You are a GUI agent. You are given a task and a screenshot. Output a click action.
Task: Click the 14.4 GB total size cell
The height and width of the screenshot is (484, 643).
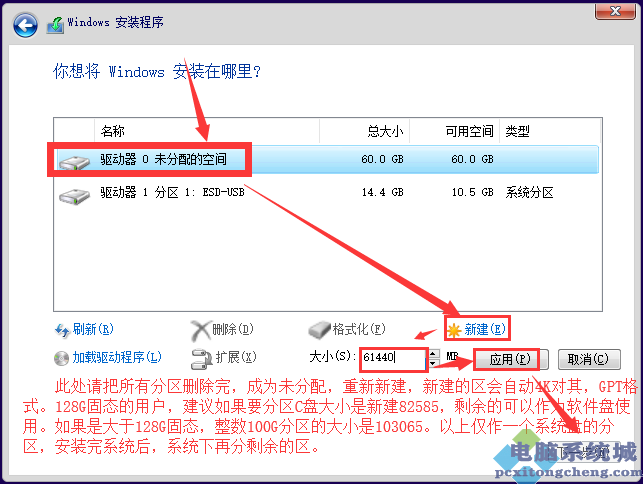(382, 192)
